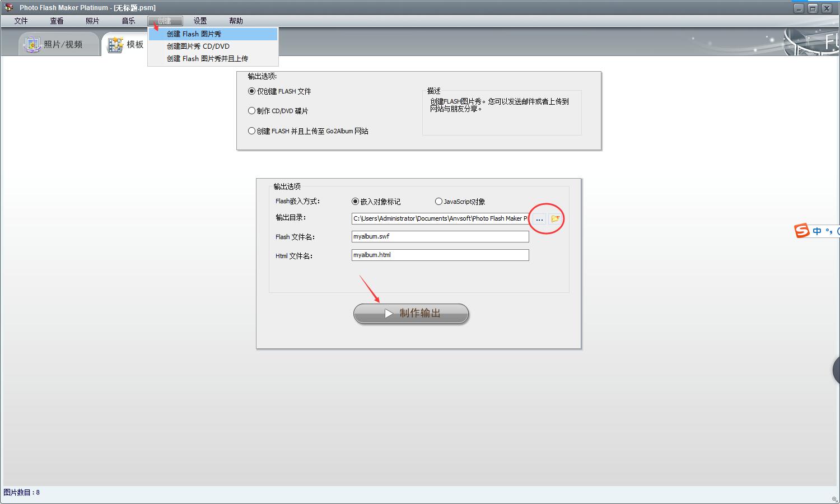The width and height of the screenshot is (840, 504).
Task: Click the 制作输出 button
Action: click(411, 314)
